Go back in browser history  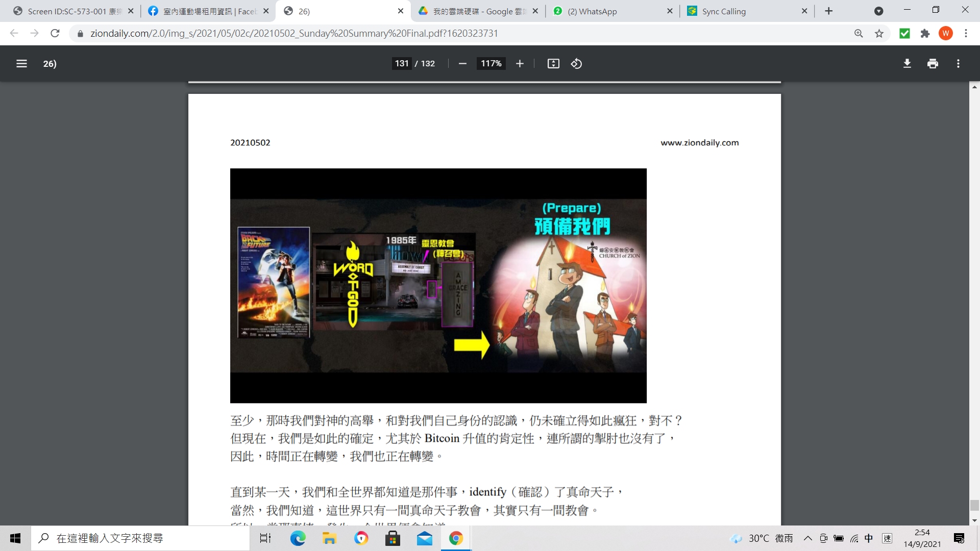pyautogui.click(x=14, y=33)
